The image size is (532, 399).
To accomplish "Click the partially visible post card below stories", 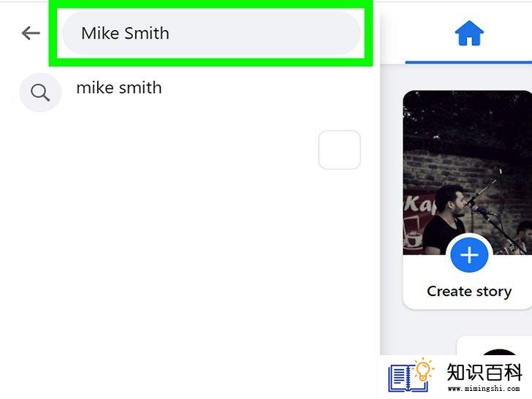I will point(494,346).
